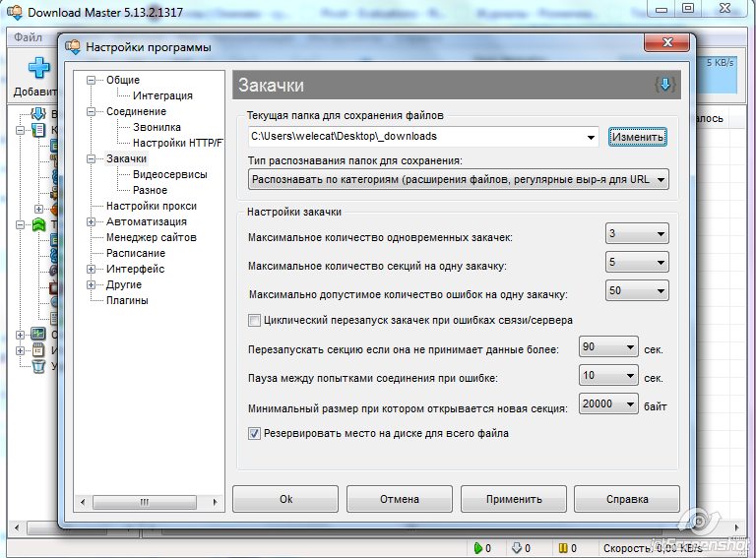Click the settings tree horizontal scrollbar thumb
Screen dimensions: 756x558
click(x=144, y=503)
